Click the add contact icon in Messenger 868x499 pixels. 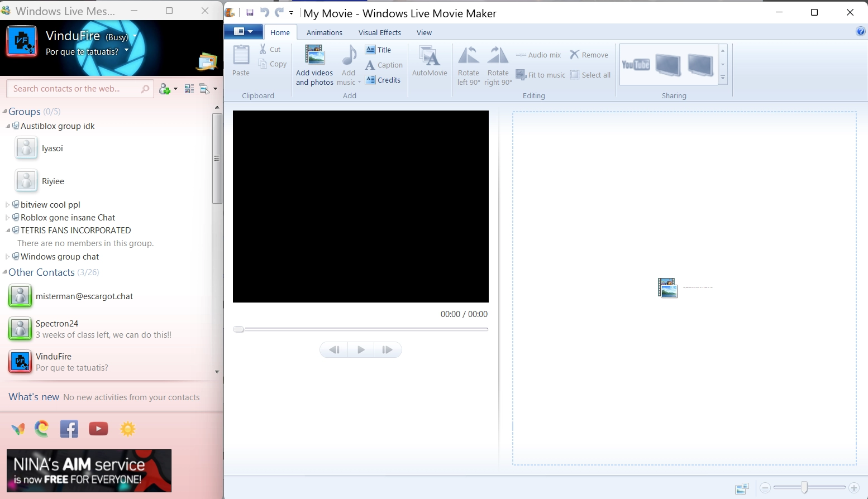164,89
